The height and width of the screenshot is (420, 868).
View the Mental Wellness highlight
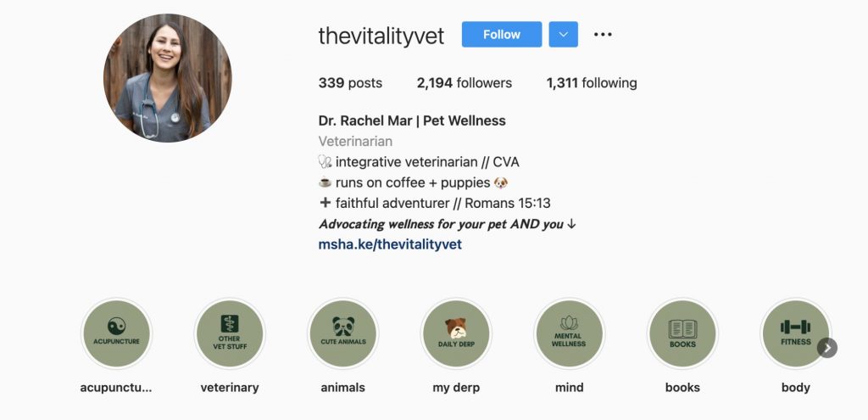[569, 333]
